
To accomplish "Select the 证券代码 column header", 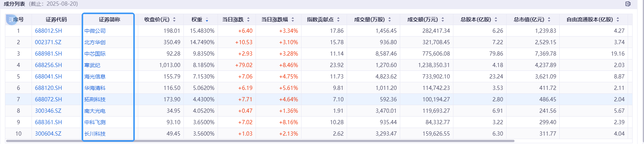I will (x=56, y=19).
